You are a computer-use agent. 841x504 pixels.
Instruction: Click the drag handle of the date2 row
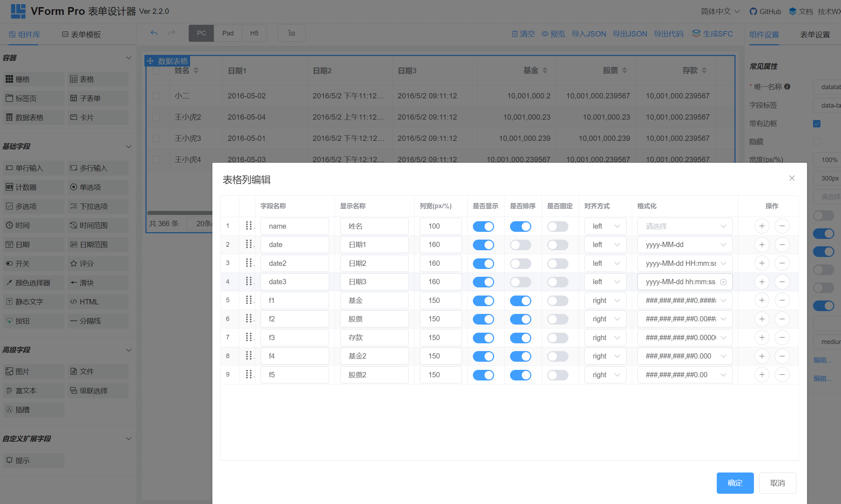249,263
